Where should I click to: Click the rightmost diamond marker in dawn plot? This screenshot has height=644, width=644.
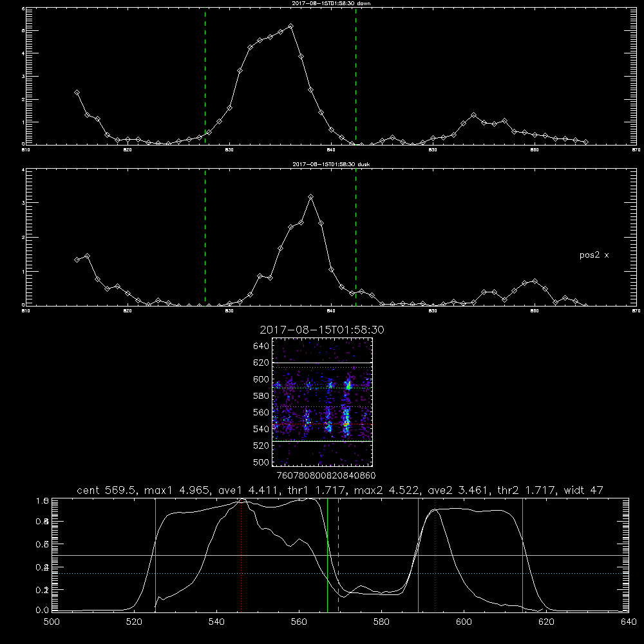(x=585, y=142)
